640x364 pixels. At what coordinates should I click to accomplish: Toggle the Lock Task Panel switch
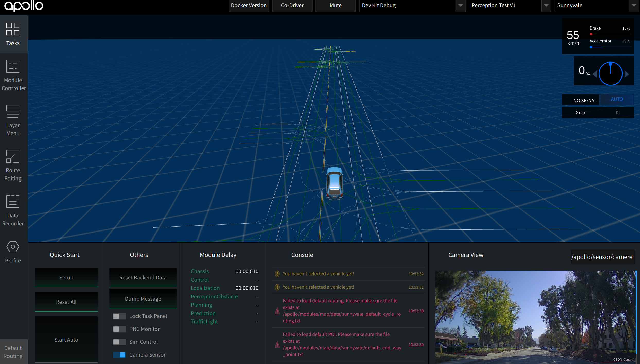(x=119, y=316)
